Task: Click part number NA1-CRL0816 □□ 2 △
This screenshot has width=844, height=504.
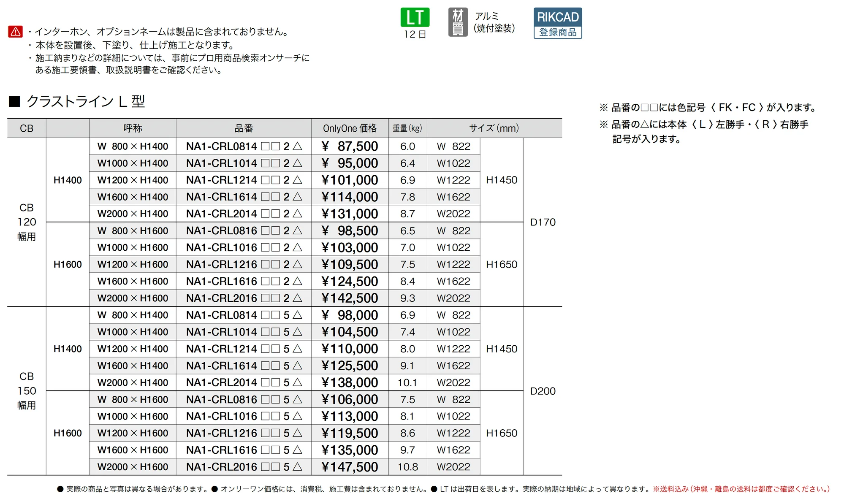Action: [244, 231]
